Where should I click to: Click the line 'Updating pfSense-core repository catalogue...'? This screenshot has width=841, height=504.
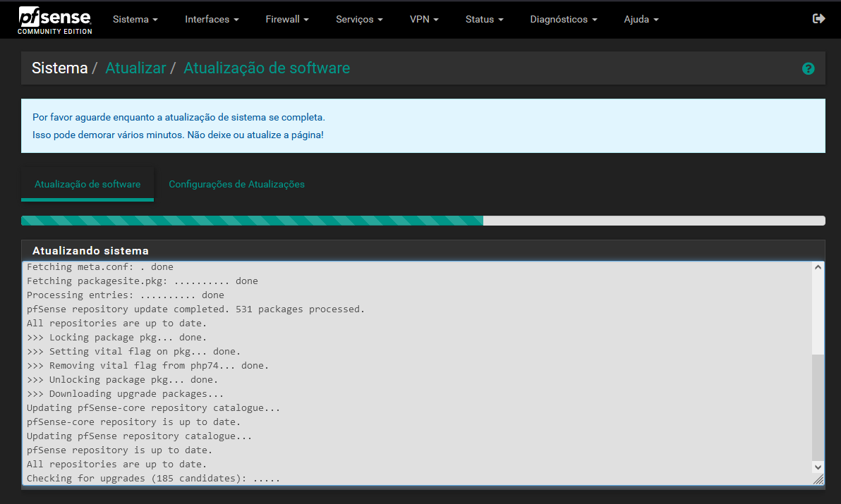[153, 407]
